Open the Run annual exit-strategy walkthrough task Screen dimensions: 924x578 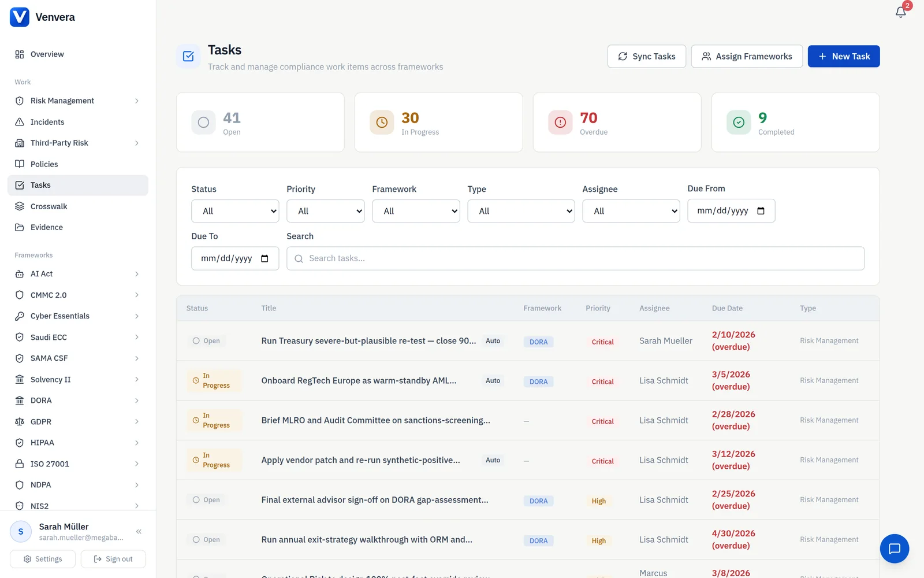[x=367, y=540]
